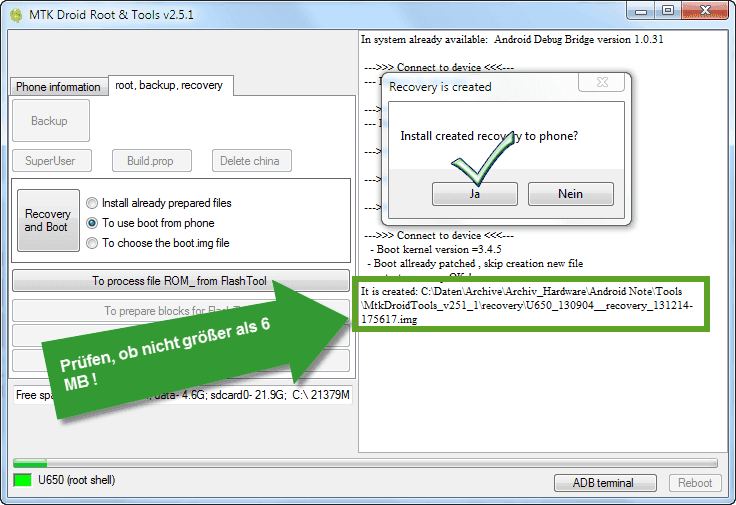Viewport: 736px width, 505px height.
Task: Click the Reboot button
Action: point(695,482)
